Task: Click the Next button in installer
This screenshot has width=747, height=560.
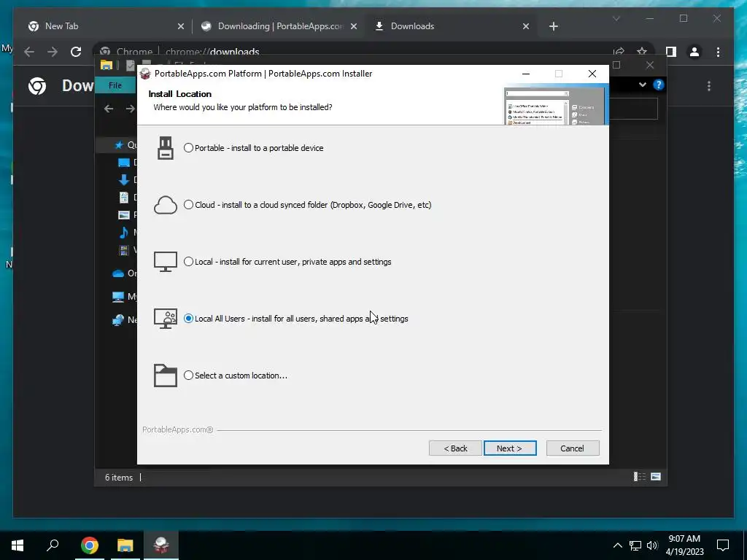Action: point(510,448)
